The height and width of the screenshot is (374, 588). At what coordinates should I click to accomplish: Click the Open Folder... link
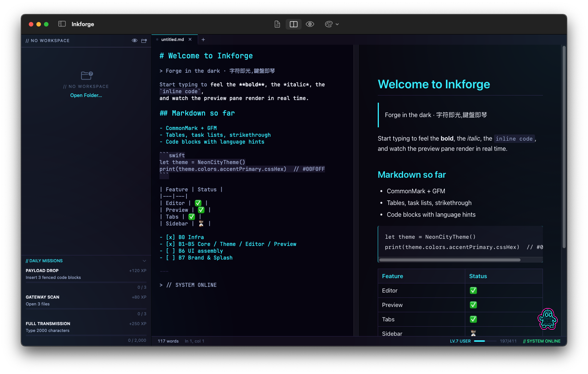point(86,95)
